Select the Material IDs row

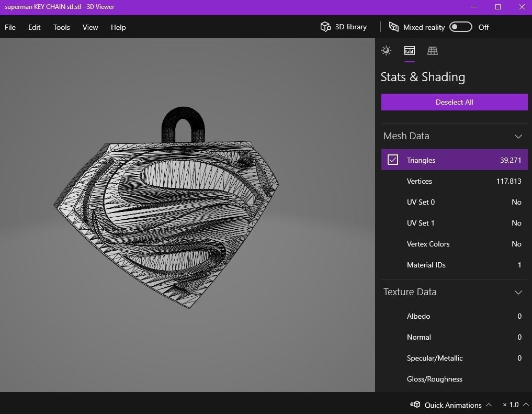pos(454,265)
